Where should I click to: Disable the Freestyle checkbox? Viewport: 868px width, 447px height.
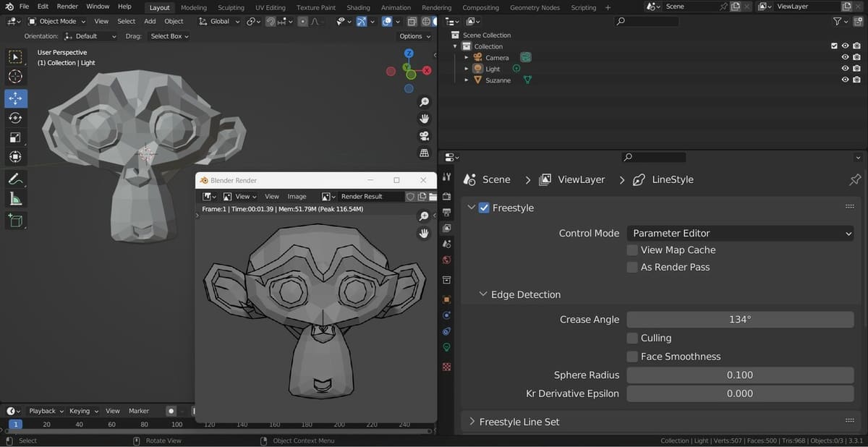(484, 208)
